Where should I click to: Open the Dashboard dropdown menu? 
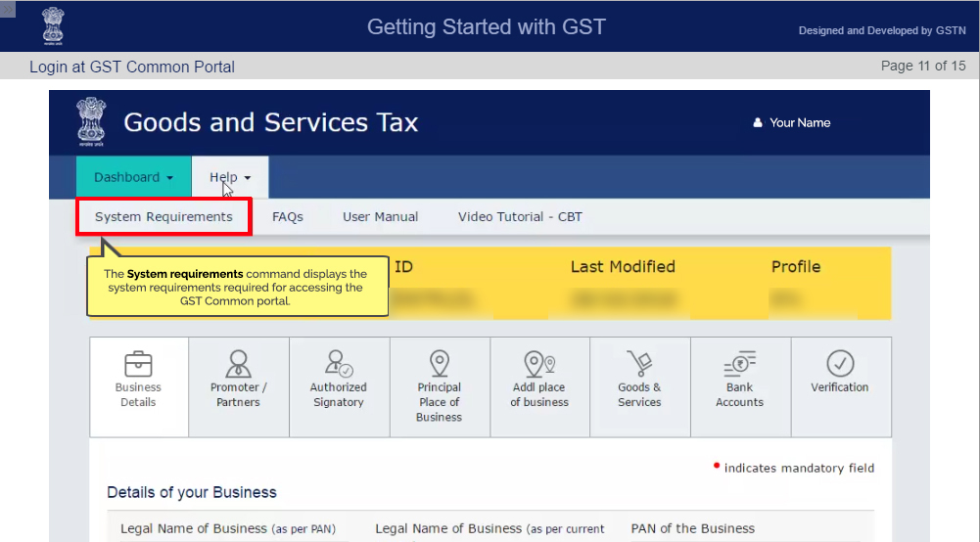coord(134,177)
